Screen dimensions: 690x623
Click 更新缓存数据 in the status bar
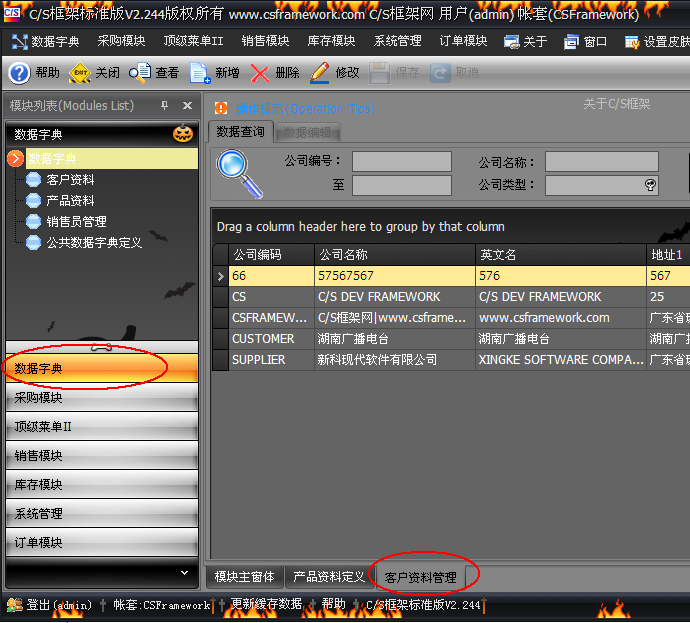pos(265,605)
